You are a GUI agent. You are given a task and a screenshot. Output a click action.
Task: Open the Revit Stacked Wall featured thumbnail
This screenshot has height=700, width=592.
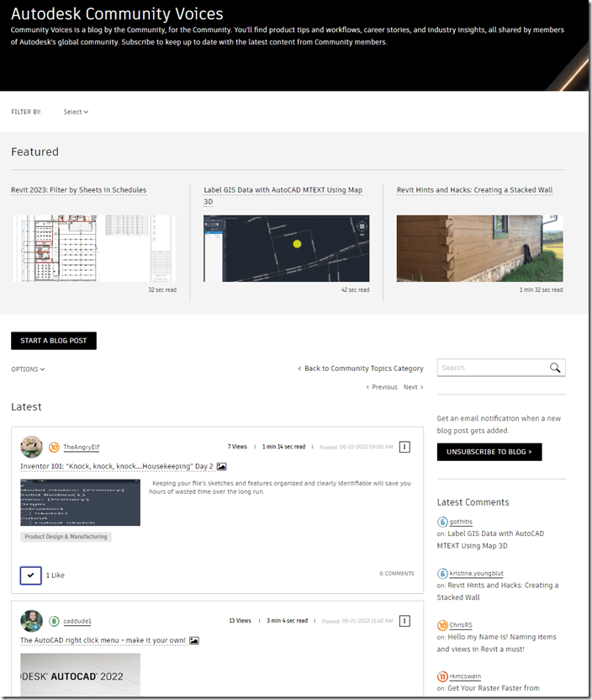tap(479, 248)
